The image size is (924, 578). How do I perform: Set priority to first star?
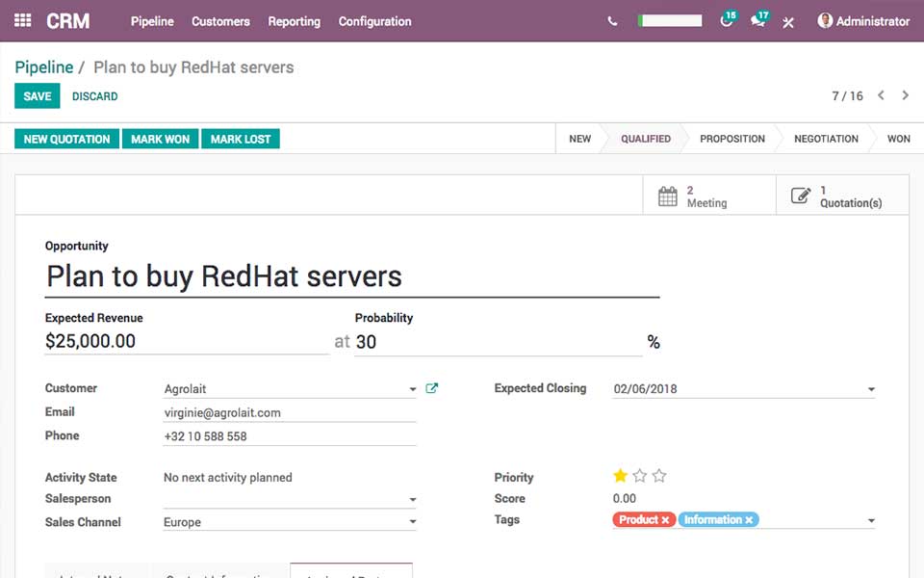(x=620, y=475)
